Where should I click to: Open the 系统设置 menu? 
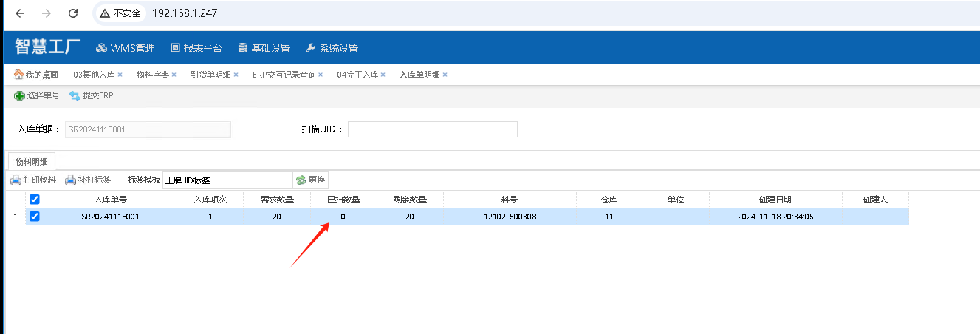click(x=332, y=48)
